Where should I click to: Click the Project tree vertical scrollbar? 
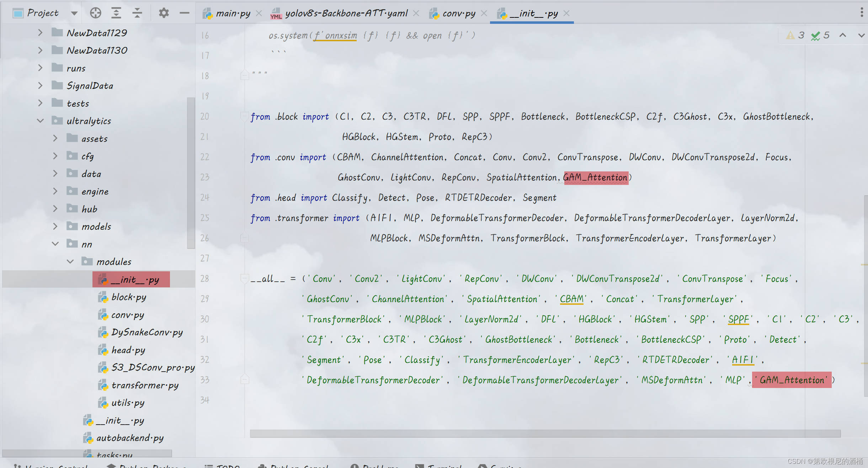pyautogui.click(x=191, y=173)
